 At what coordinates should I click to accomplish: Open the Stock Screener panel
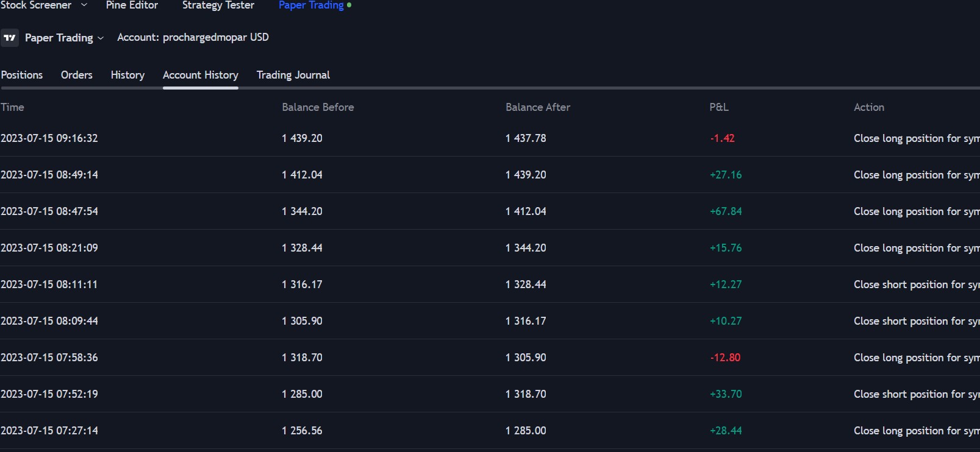(36, 5)
